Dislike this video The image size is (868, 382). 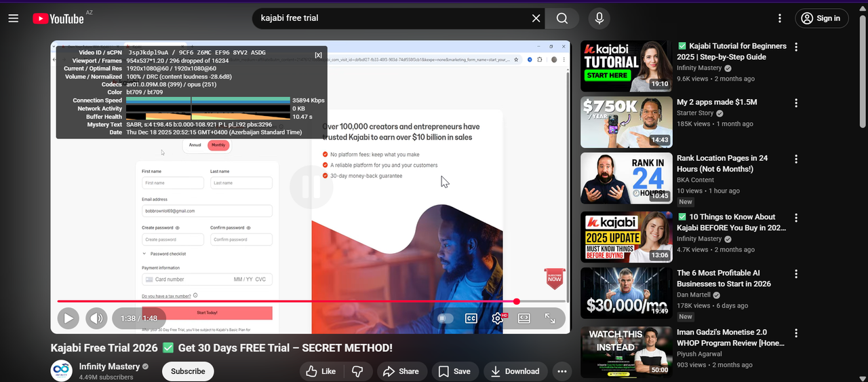(357, 371)
